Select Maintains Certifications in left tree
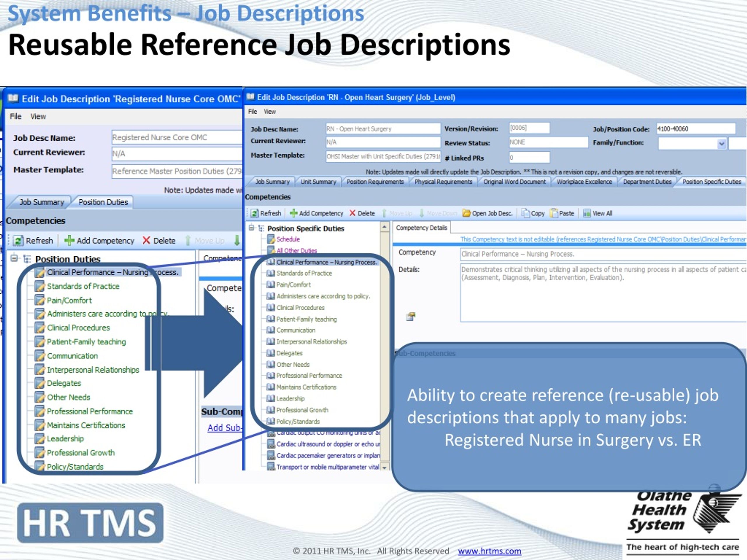 (x=86, y=425)
